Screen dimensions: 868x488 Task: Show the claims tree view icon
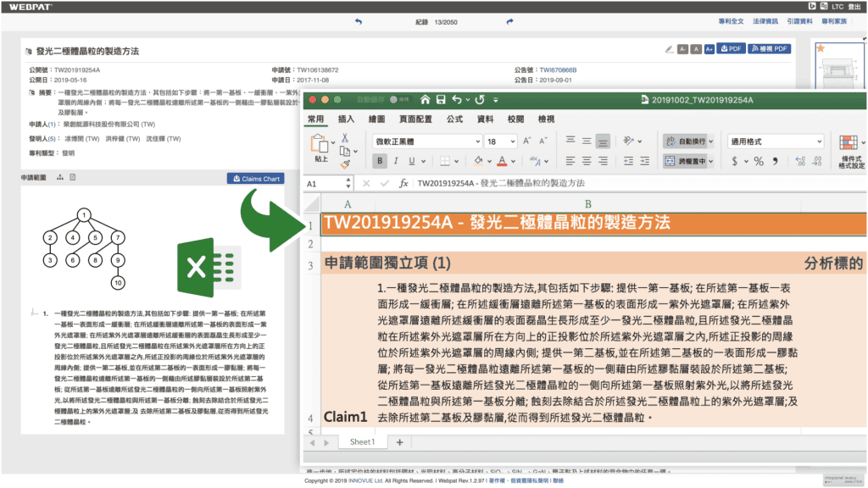tap(60, 178)
